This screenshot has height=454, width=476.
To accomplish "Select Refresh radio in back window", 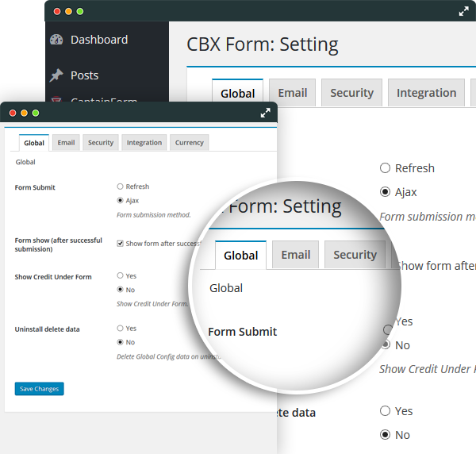I will tap(385, 168).
